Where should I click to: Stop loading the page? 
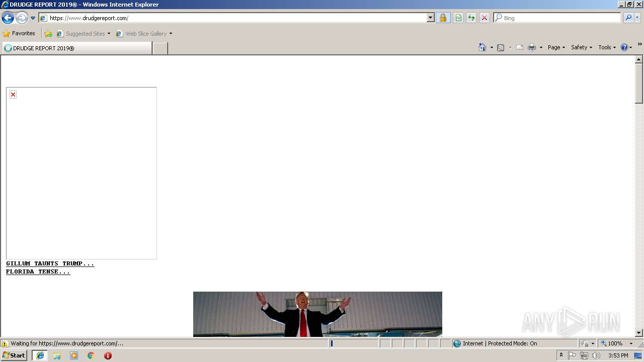[485, 18]
